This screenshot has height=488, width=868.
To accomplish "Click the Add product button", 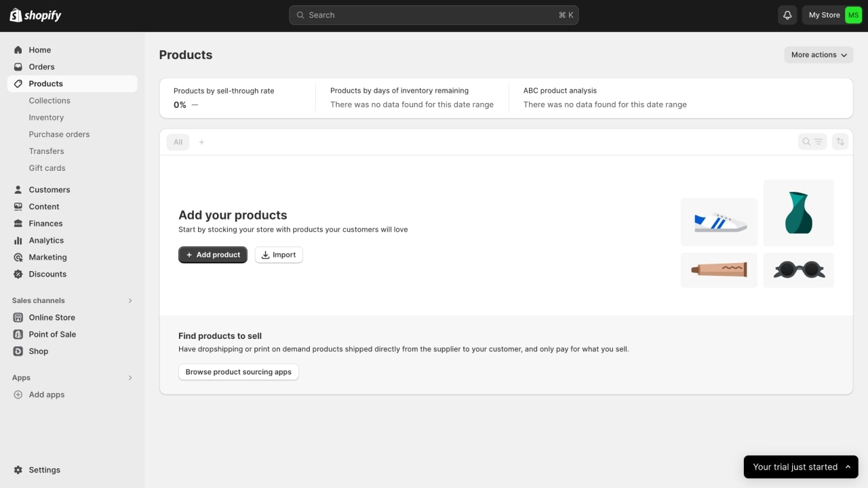I will click(213, 255).
